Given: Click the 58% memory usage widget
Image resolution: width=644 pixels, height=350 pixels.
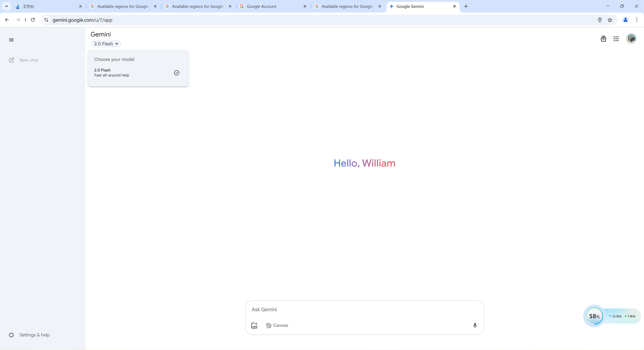Looking at the screenshot, I should click(x=594, y=316).
